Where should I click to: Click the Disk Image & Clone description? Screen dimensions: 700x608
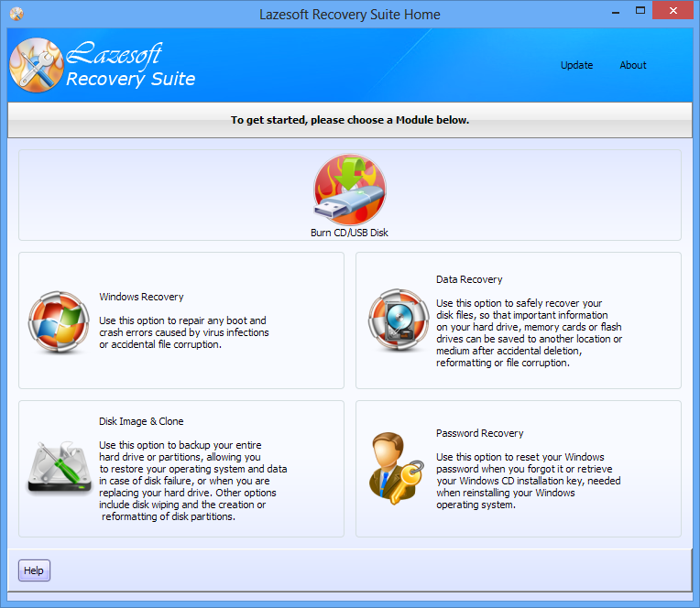click(x=192, y=481)
